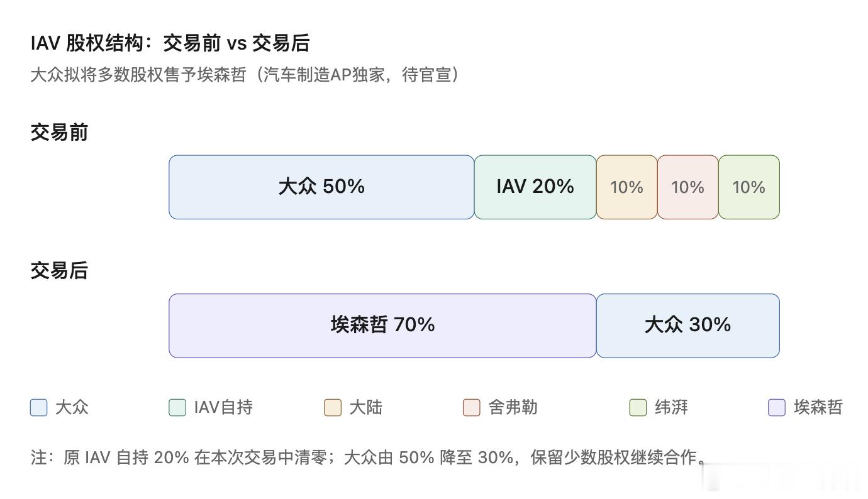Select the 埃森哲 70% bar segment
Viewport: 868px width, 499px height.
coord(382,326)
